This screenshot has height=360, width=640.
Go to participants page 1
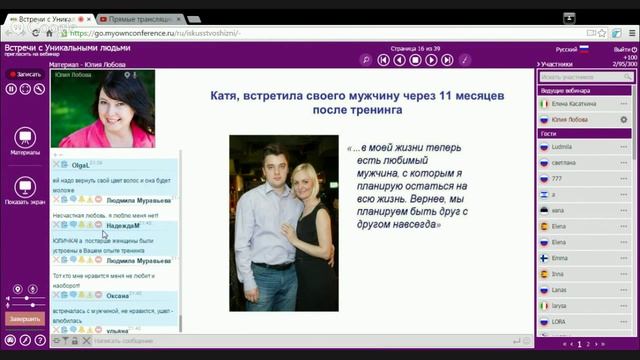tap(579, 344)
